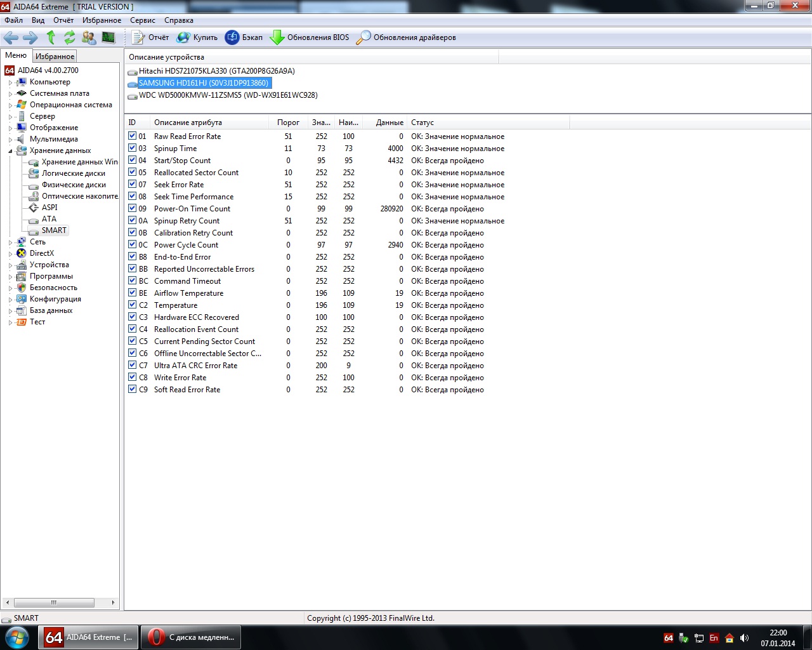The image size is (812, 650).
Task: Refresh the view with green arrows icon
Action: tap(70, 37)
